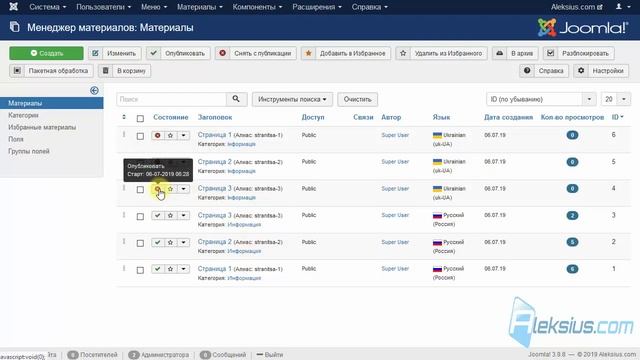Select Избранные материалы in sidebar
640x360 pixels.
[42, 127]
